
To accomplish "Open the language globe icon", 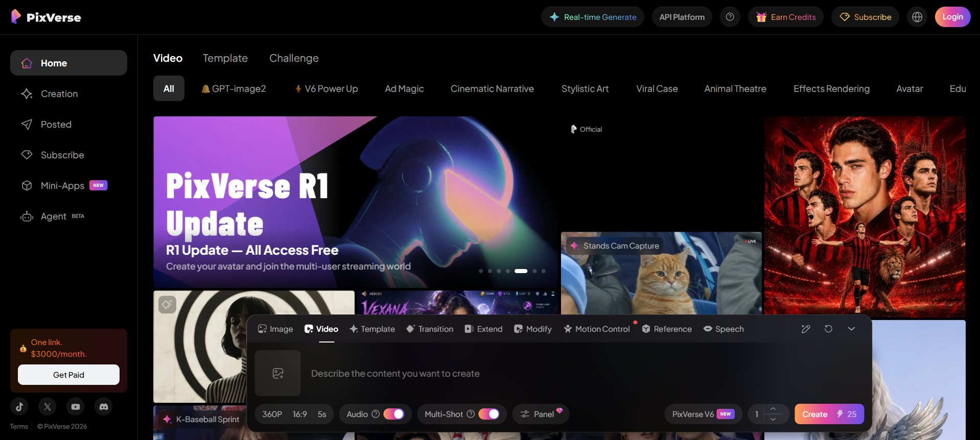I will pyautogui.click(x=917, y=17).
